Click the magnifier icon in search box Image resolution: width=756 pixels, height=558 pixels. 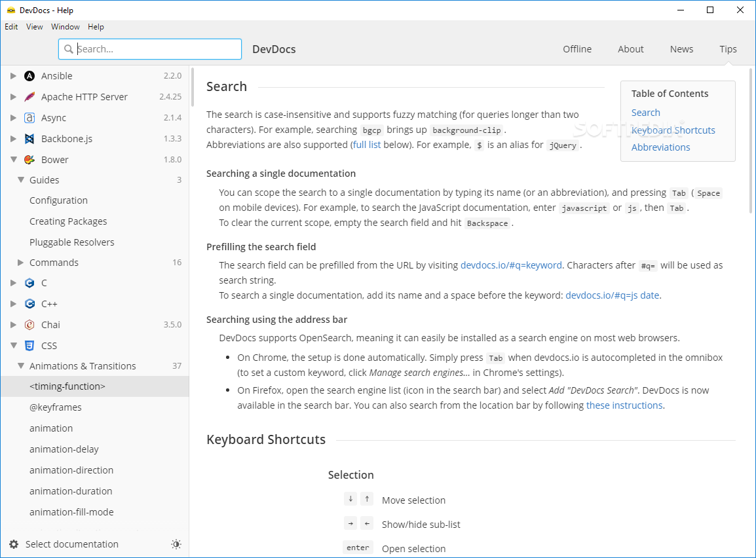(x=69, y=49)
